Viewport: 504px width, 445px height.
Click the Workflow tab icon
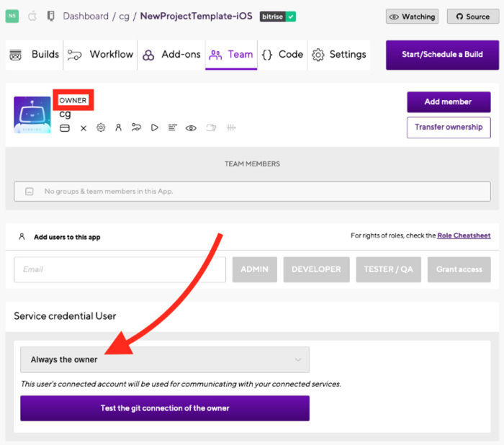74,55
